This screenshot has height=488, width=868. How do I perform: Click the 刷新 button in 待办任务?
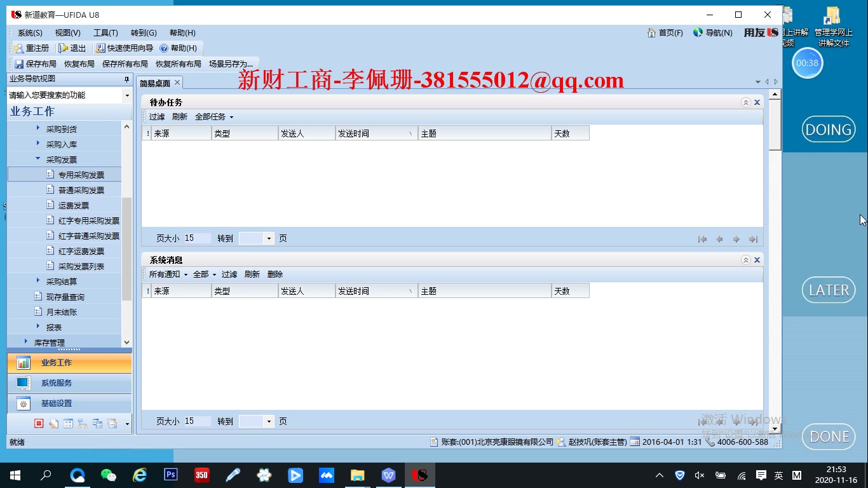pos(180,116)
